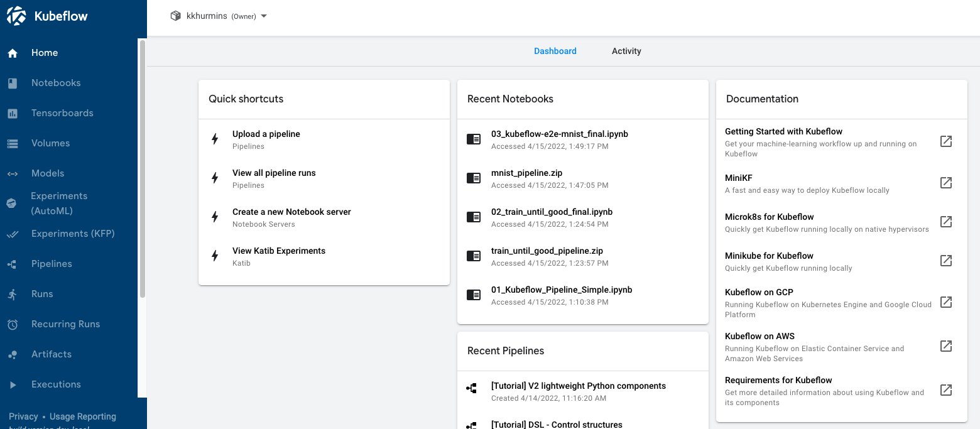
Task: Open external link icon for MiniKF
Action: tap(945, 183)
